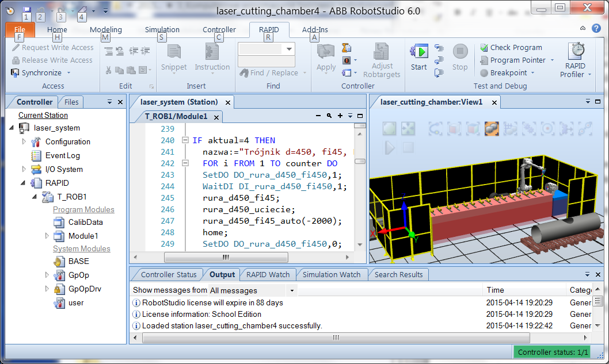Click the Controller status 1/1 indicator
The height and width of the screenshot is (364, 609).
pyautogui.click(x=552, y=352)
